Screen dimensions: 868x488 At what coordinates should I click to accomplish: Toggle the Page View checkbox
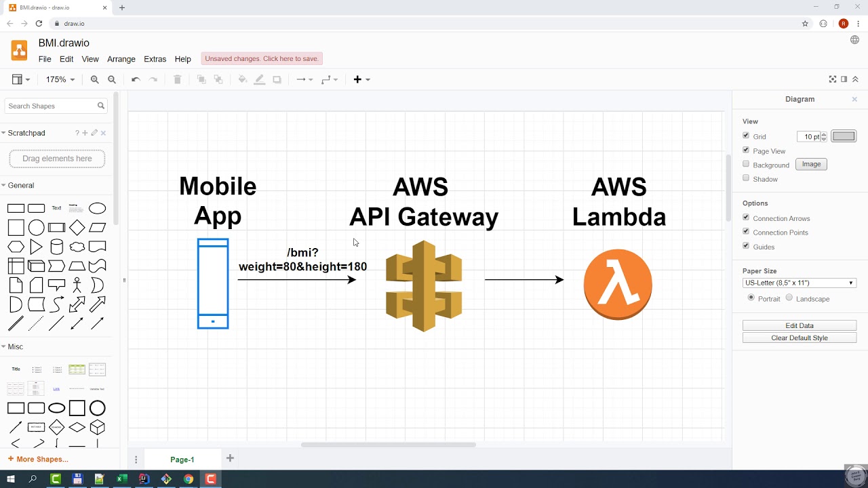[746, 150]
